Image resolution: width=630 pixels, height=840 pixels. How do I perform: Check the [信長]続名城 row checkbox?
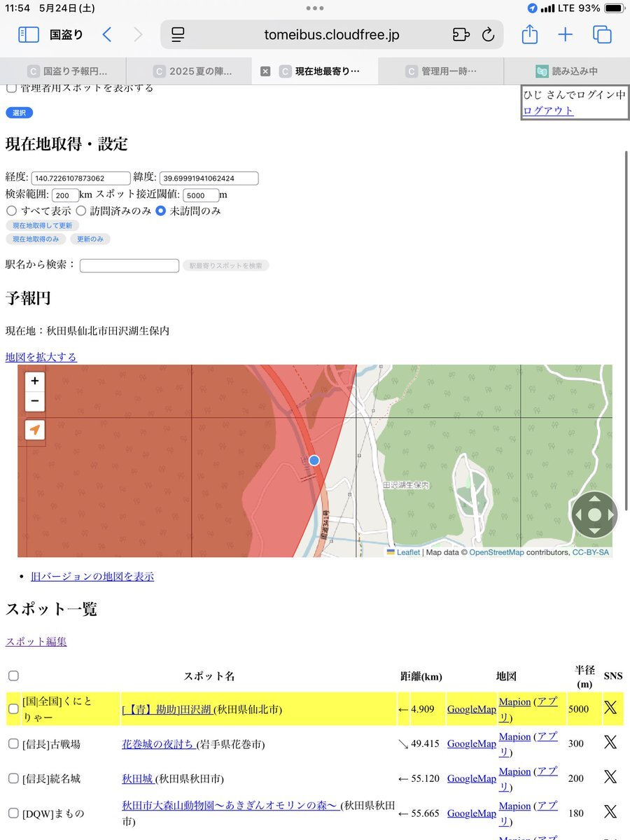point(13,778)
